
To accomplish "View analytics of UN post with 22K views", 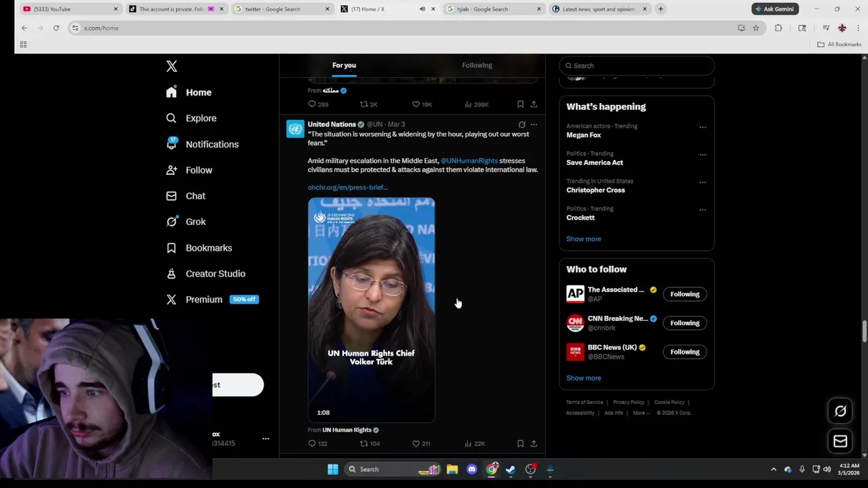I will 474,443.
